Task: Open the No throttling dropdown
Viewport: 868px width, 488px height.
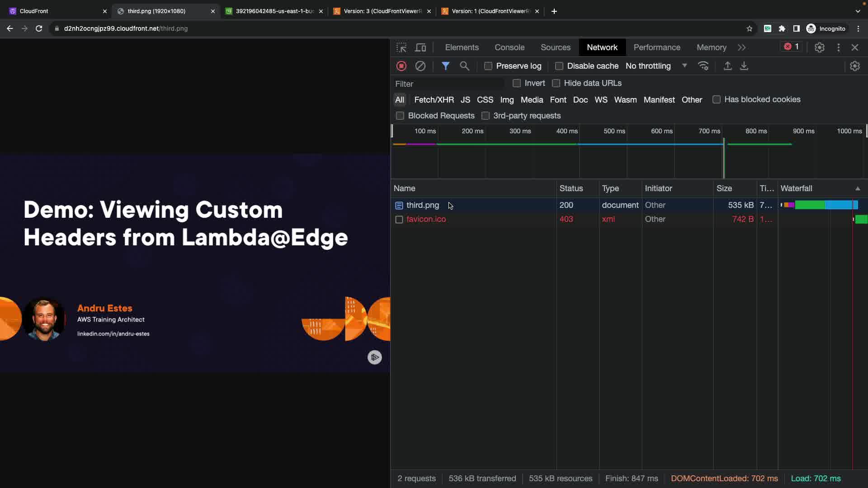Action: [656, 66]
